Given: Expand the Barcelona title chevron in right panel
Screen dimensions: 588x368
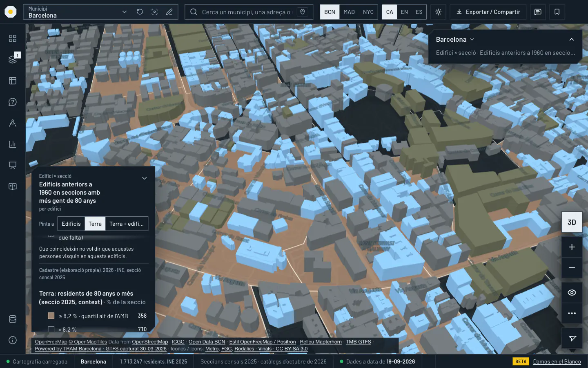Looking at the screenshot, I should (472, 39).
